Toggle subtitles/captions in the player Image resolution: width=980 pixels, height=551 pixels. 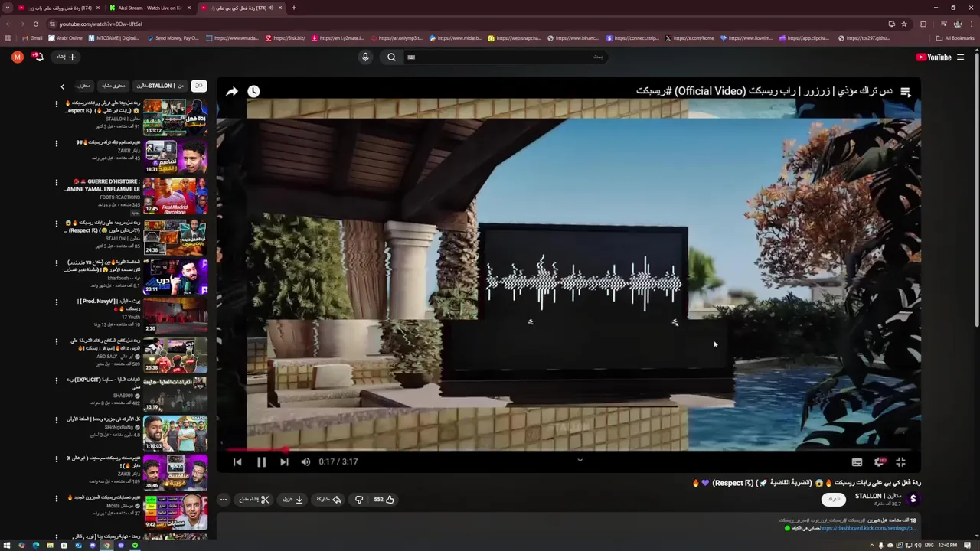(x=857, y=462)
